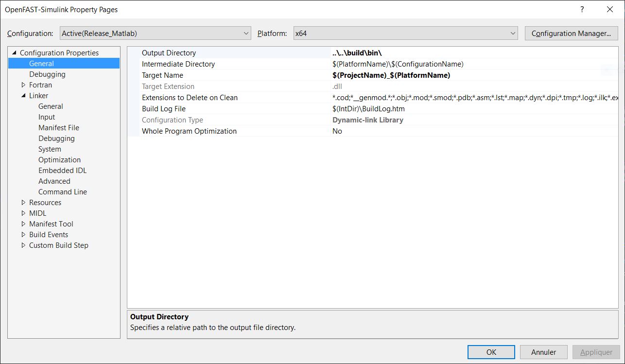Open the Configuration Manager dialog

coord(572,33)
